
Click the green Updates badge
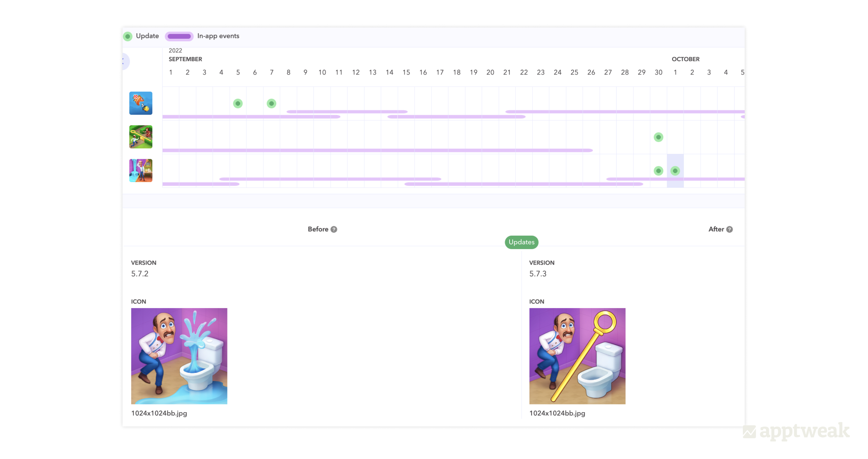tap(521, 242)
